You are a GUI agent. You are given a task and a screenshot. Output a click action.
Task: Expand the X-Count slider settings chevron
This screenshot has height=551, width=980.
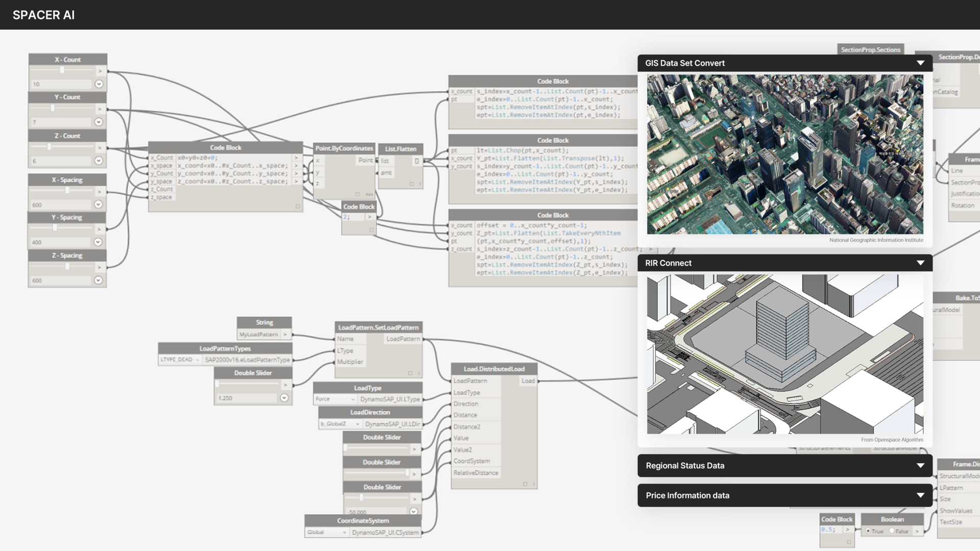(x=99, y=84)
